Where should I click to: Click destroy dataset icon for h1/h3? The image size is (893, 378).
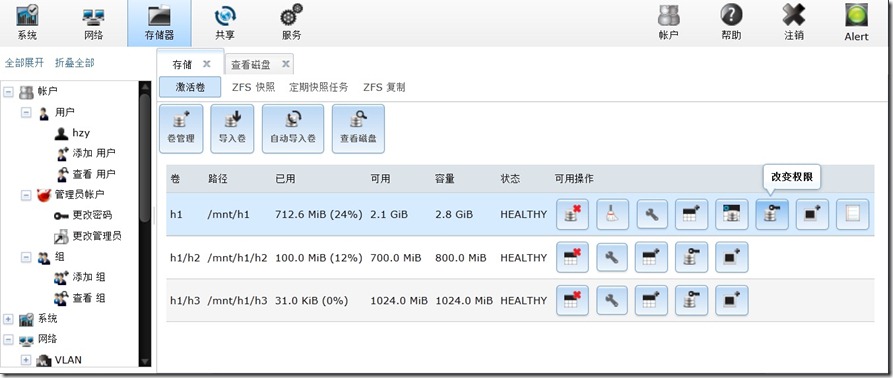click(572, 301)
